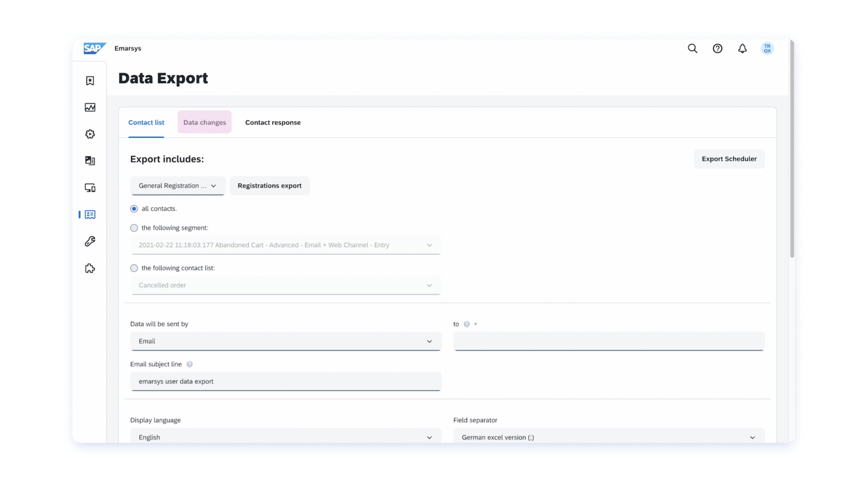
Task: Click the Export Scheduler button
Action: 729,159
